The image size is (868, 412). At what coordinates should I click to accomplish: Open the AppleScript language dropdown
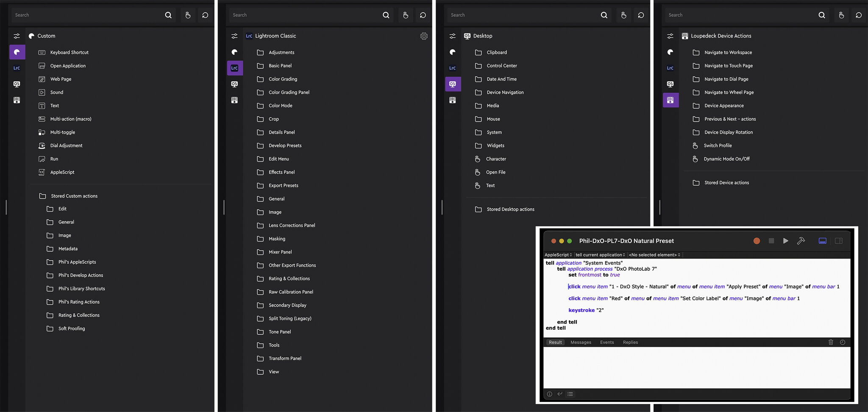point(558,255)
